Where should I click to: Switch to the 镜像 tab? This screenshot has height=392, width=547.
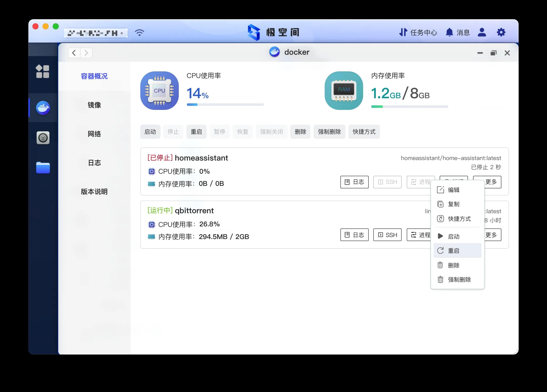[94, 105]
